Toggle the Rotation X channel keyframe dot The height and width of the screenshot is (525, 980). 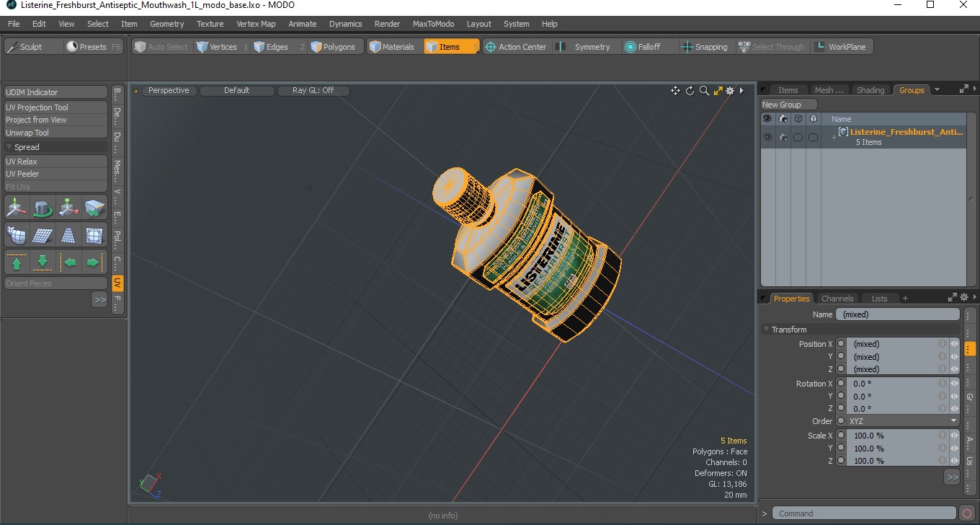(841, 384)
